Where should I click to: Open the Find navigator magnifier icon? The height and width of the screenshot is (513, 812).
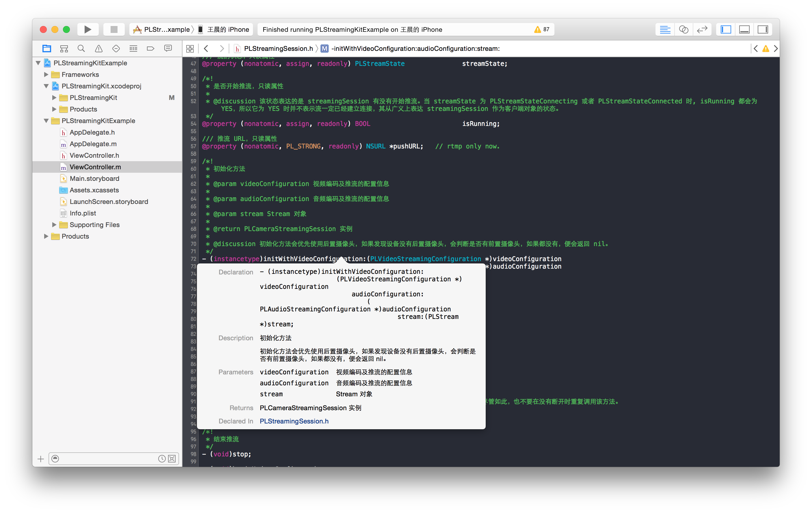[x=81, y=49]
